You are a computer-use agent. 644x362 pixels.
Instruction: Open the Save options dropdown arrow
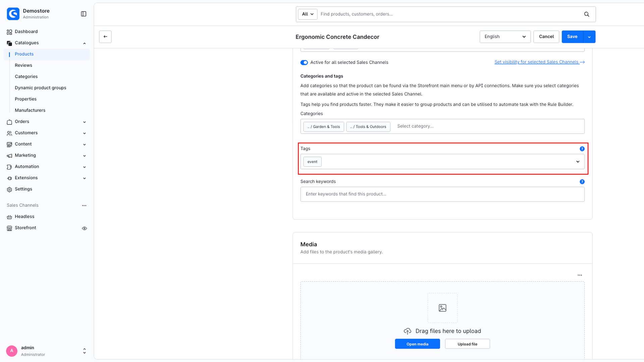coord(589,37)
